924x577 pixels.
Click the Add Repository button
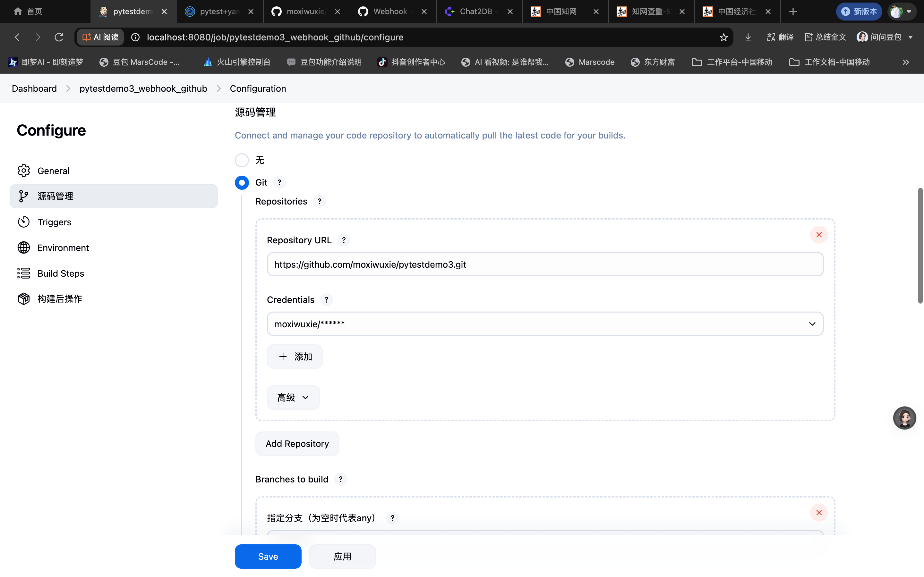click(x=297, y=443)
